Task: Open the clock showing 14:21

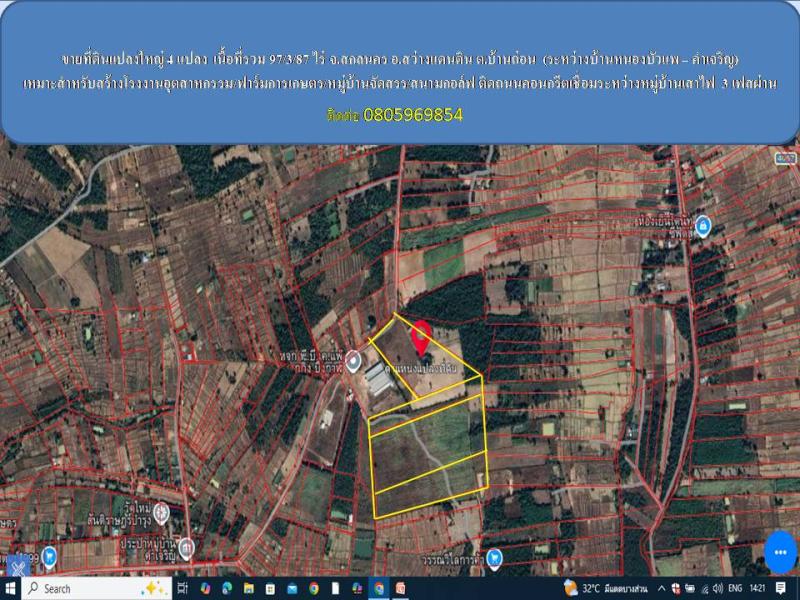Action: point(757,588)
